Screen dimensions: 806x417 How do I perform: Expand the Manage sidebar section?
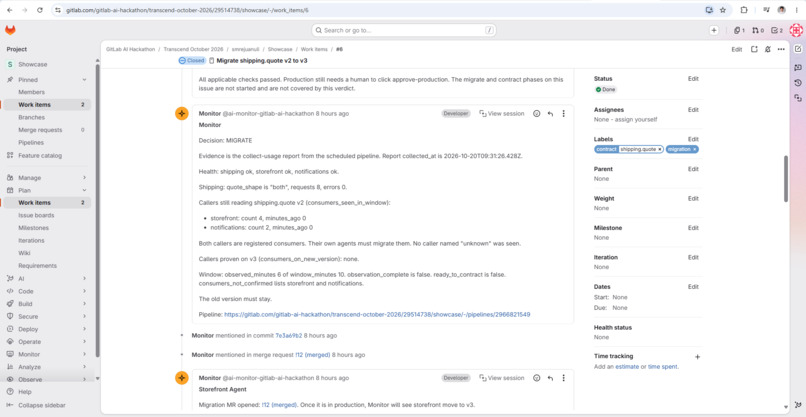[x=84, y=178]
